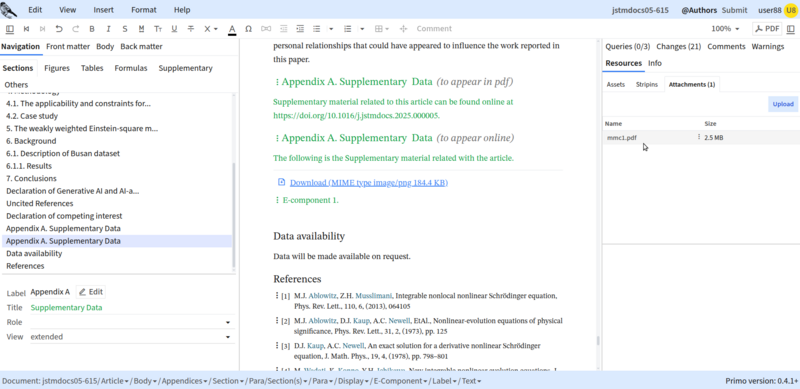Upload a new attachment
Viewport: 800px width, 389px height.
(x=783, y=104)
